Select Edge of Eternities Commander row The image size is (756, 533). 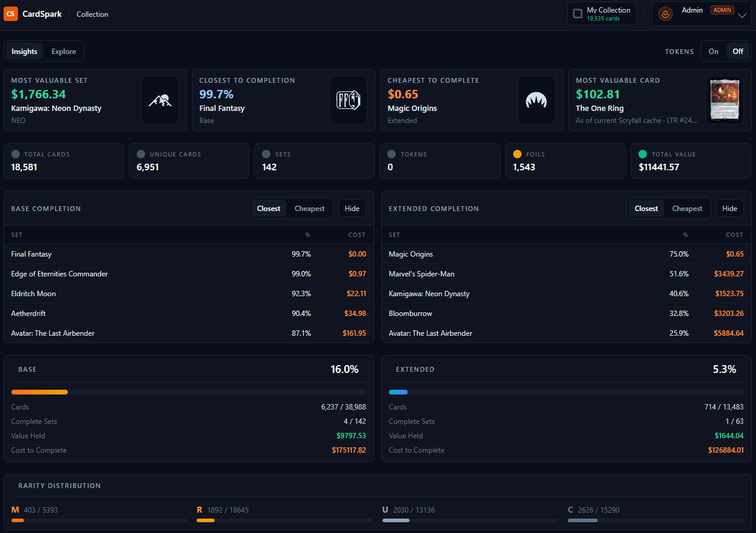point(189,274)
